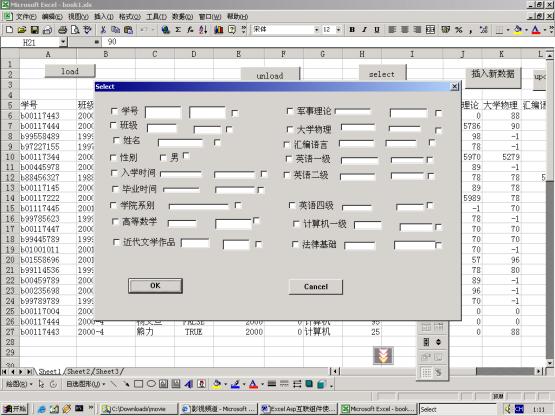
Task: Click toolbar Fill Color paint bucket
Action: (x=518, y=30)
